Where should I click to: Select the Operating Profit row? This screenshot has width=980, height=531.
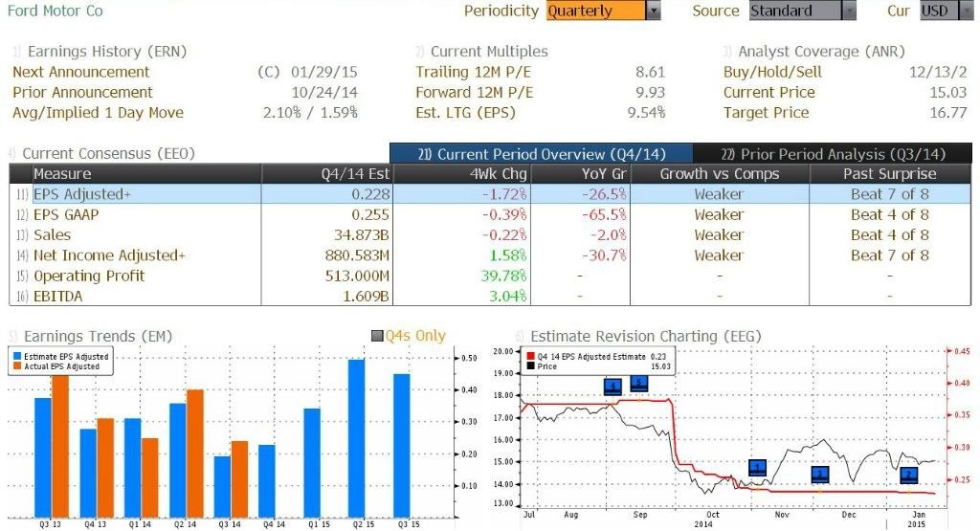click(490, 276)
